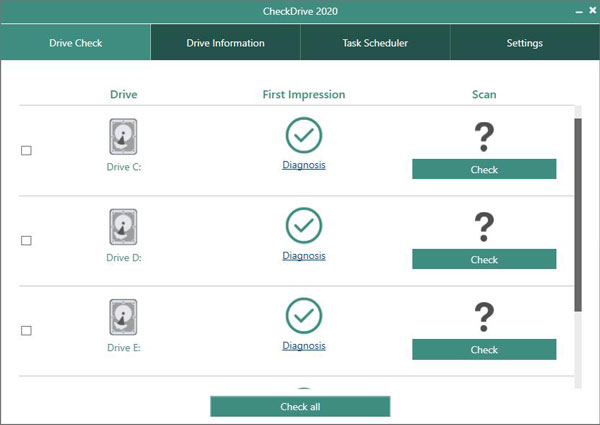Go to the Settings tab
This screenshot has width=600, height=425.
point(525,42)
